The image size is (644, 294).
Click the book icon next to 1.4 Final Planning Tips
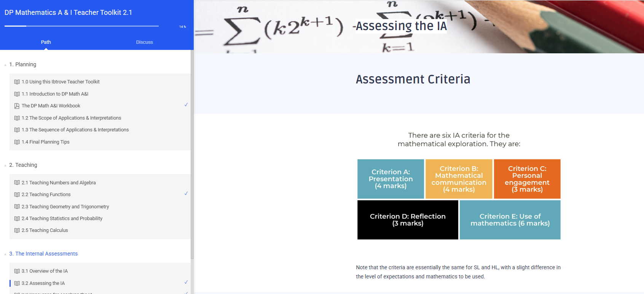point(17,142)
